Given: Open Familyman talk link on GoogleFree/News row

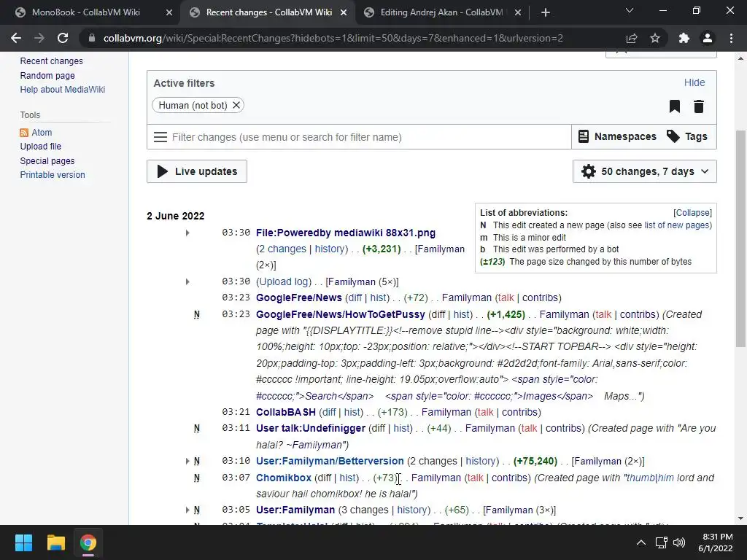Looking at the screenshot, I should point(506,297).
